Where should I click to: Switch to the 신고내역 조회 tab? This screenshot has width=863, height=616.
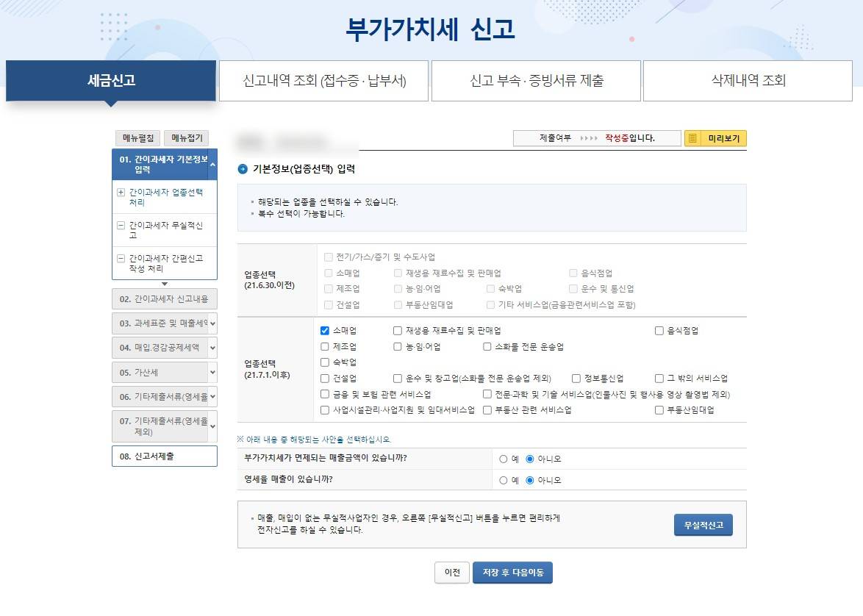pyautogui.click(x=323, y=81)
